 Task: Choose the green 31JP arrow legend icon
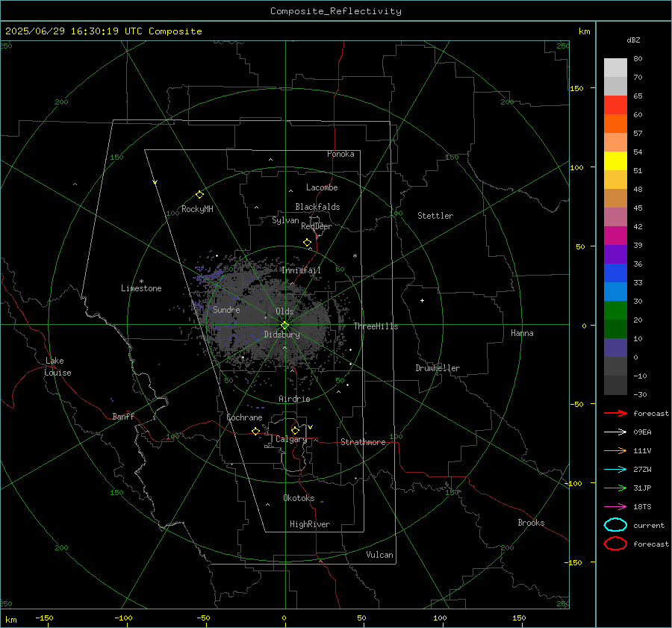click(x=615, y=488)
